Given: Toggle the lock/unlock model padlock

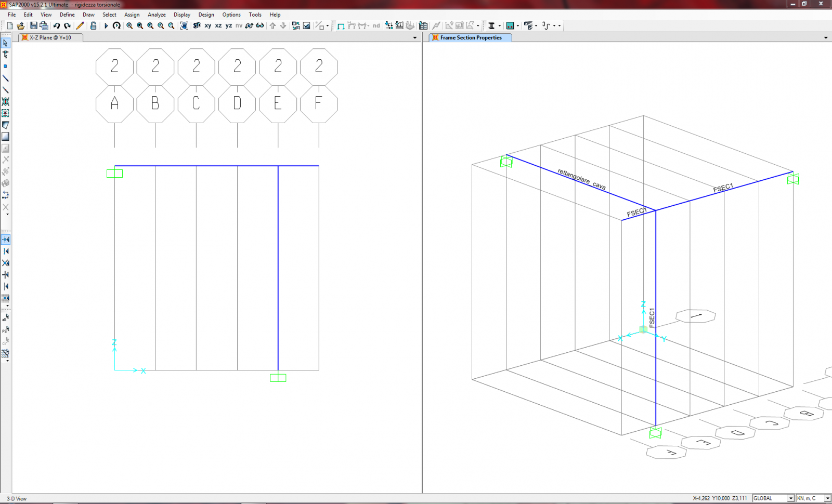Looking at the screenshot, I should point(93,25).
